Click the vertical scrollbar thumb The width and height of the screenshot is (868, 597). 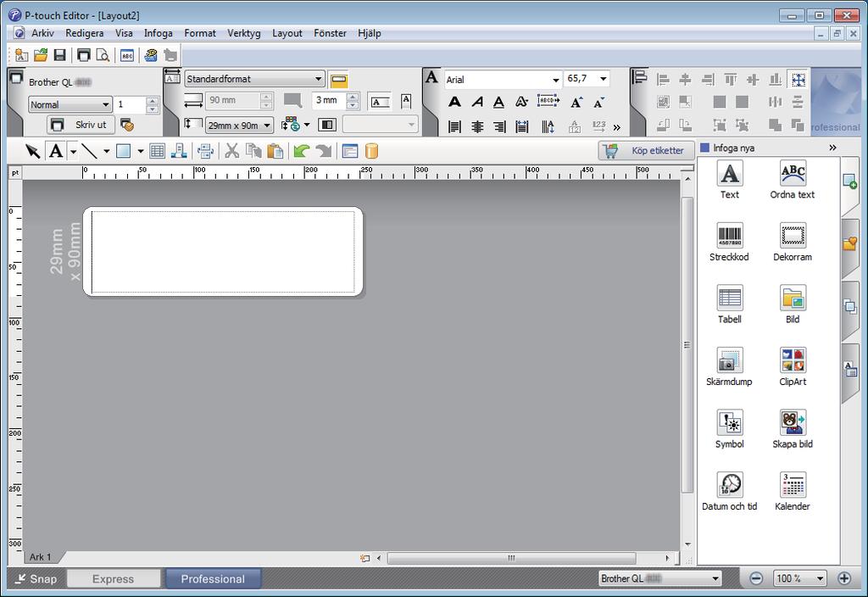point(687,345)
